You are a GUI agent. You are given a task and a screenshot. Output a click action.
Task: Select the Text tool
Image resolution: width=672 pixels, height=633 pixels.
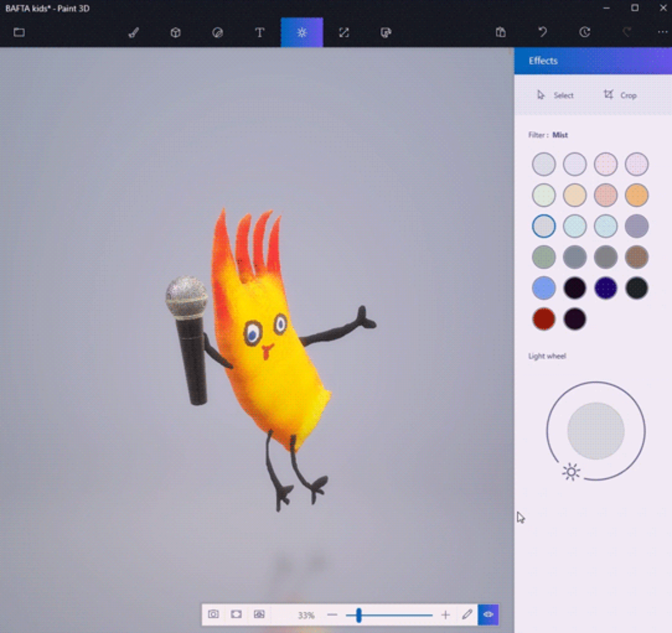(x=260, y=32)
